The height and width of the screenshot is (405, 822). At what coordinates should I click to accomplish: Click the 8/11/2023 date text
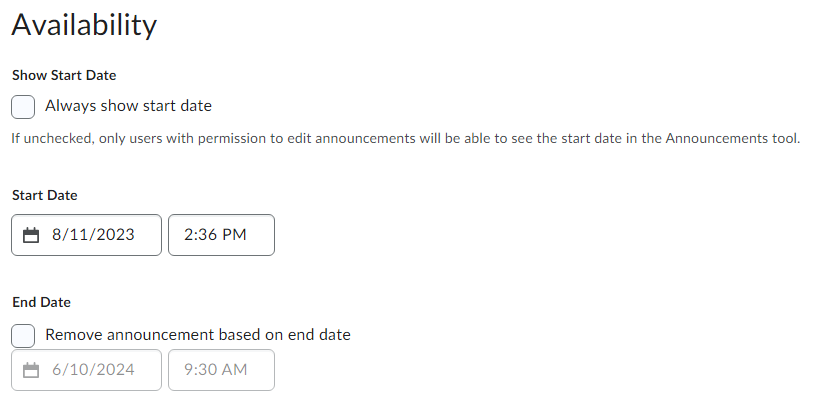point(93,235)
